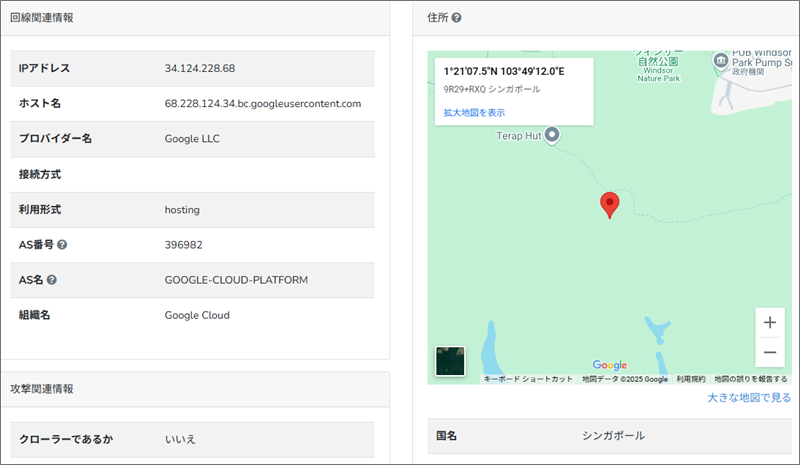Click the Google logo on the map
Screen dimensions: 800x465
click(x=609, y=365)
